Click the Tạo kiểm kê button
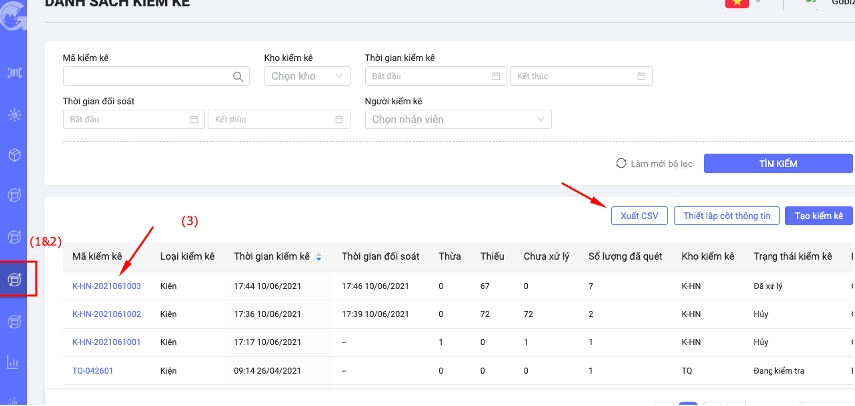The width and height of the screenshot is (855, 406). [818, 215]
